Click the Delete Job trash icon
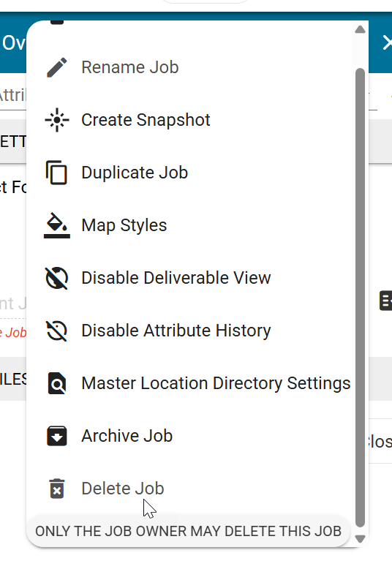The width and height of the screenshot is (392, 569). (x=57, y=489)
